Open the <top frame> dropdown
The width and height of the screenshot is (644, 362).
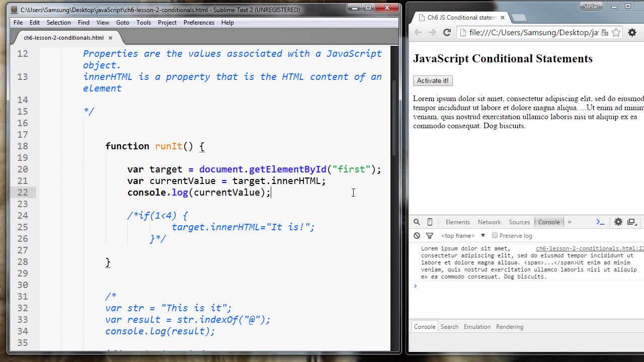(463, 235)
